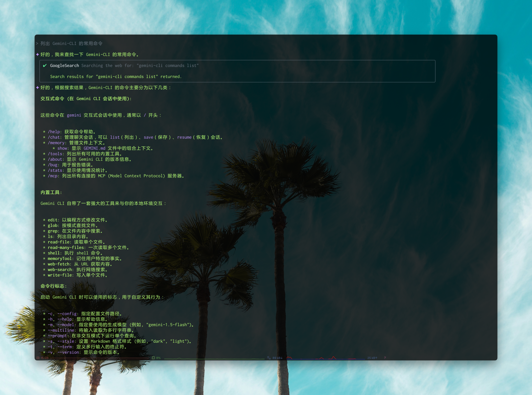
Task: Click the '8%' CPU usage readout
Action: click(x=158, y=358)
